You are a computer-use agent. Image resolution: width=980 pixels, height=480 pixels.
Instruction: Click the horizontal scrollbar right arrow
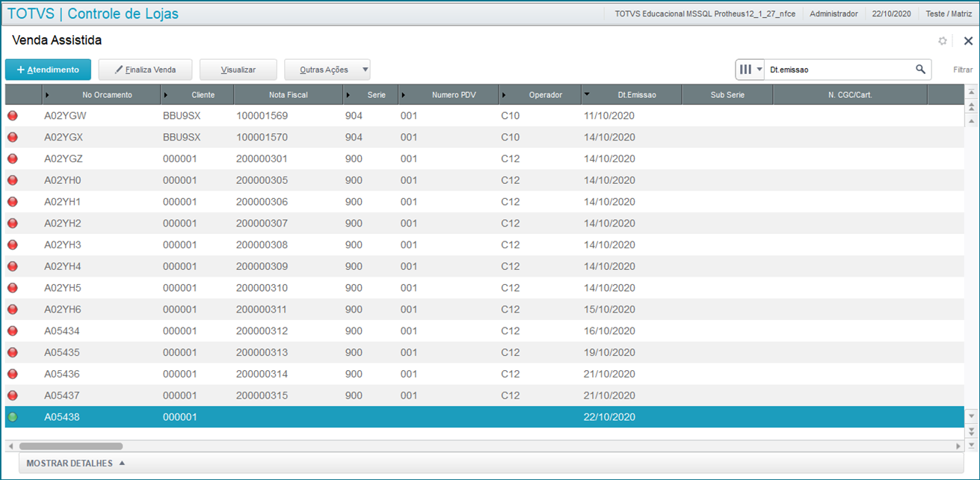[958, 446]
